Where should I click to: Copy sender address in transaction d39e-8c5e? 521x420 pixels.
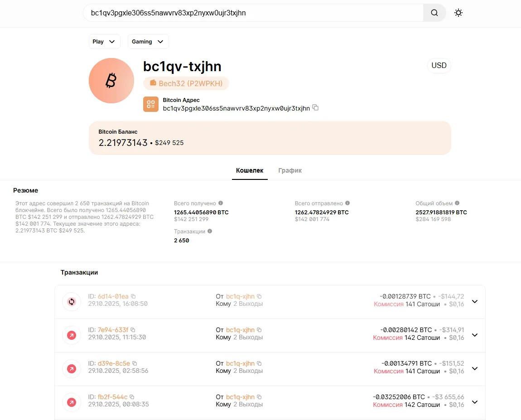click(x=260, y=363)
